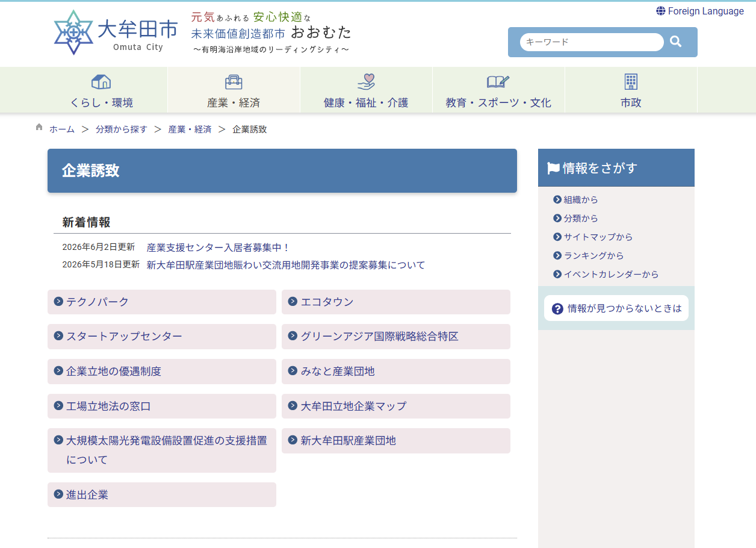Click the 2026年6月2日更新 date text

coord(99,247)
